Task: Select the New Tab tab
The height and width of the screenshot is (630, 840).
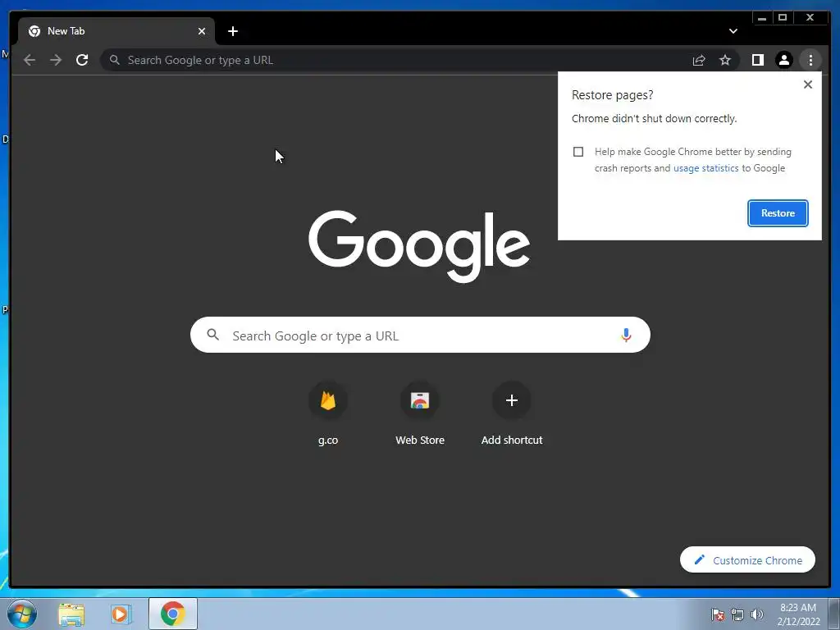Action: click(116, 31)
